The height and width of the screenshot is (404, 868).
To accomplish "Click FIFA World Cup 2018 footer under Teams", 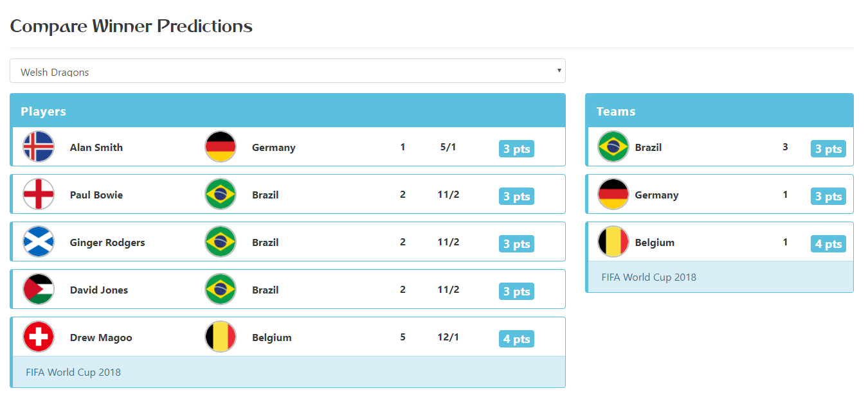I will click(649, 277).
